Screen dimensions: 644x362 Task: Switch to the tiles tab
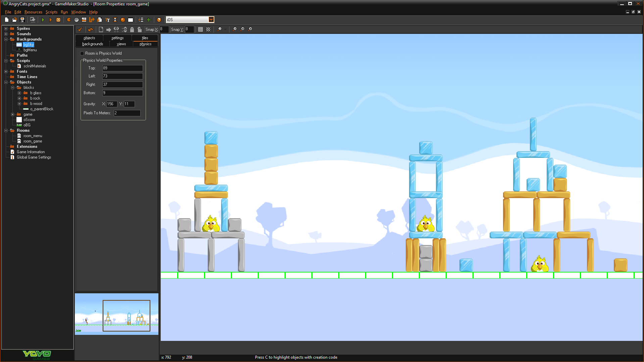(145, 38)
